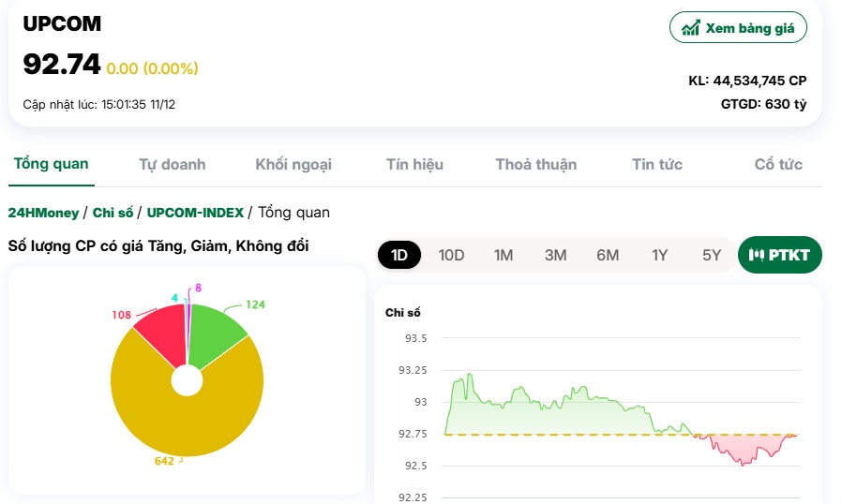Switch to the Tín hiệu tab
The width and height of the screenshot is (842, 504).
click(x=414, y=164)
